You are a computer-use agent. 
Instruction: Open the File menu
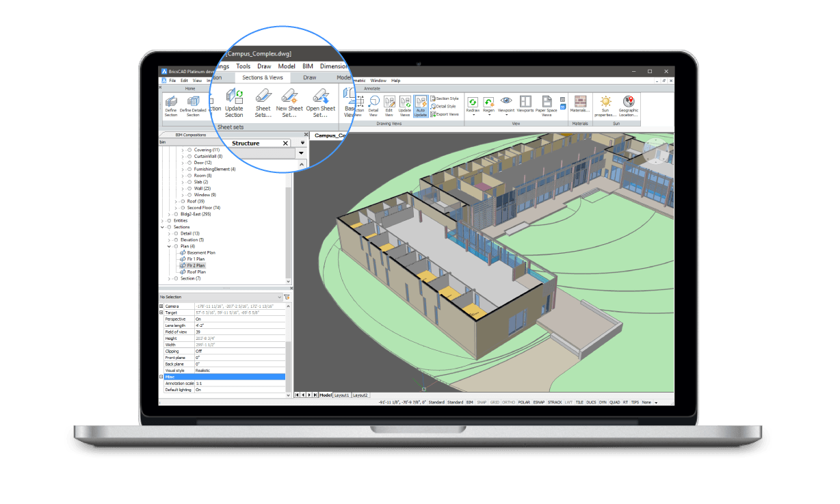tap(173, 81)
